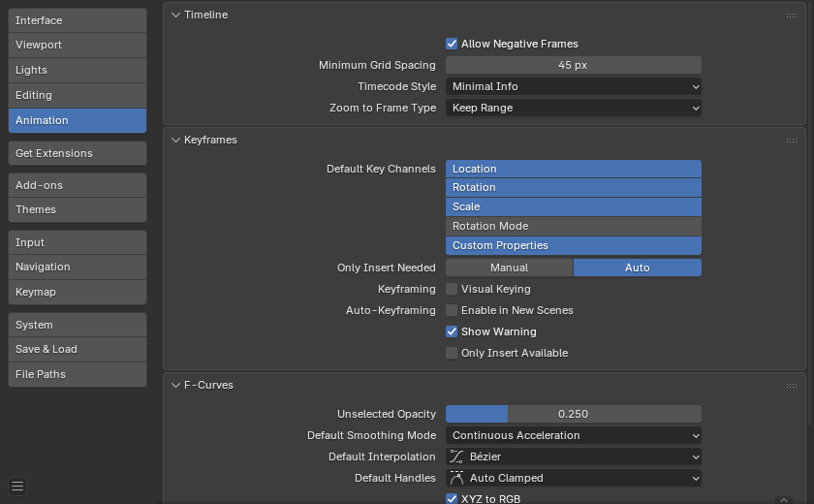This screenshot has height=504, width=814.
Task: Open the Viewport preferences tab
Action: tap(78, 46)
